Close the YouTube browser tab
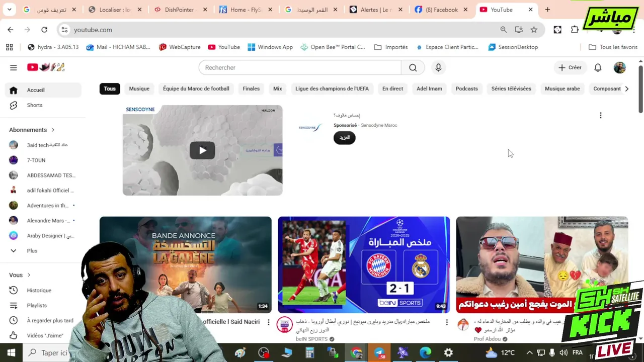The height and width of the screenshot is (362, 644). [x=530, y=10]
